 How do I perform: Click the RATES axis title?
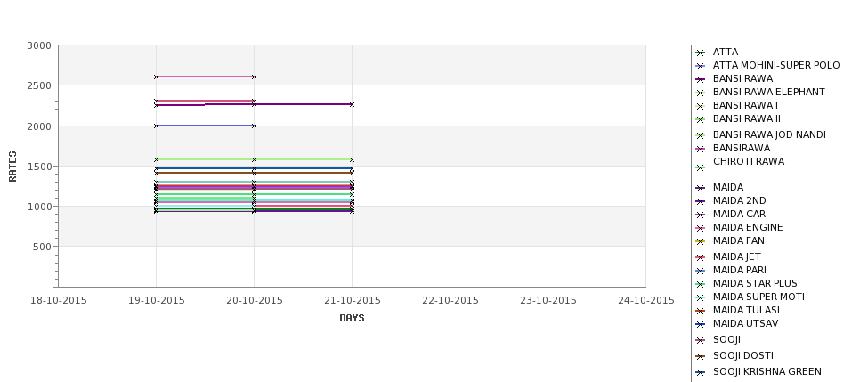coord(12,167)
